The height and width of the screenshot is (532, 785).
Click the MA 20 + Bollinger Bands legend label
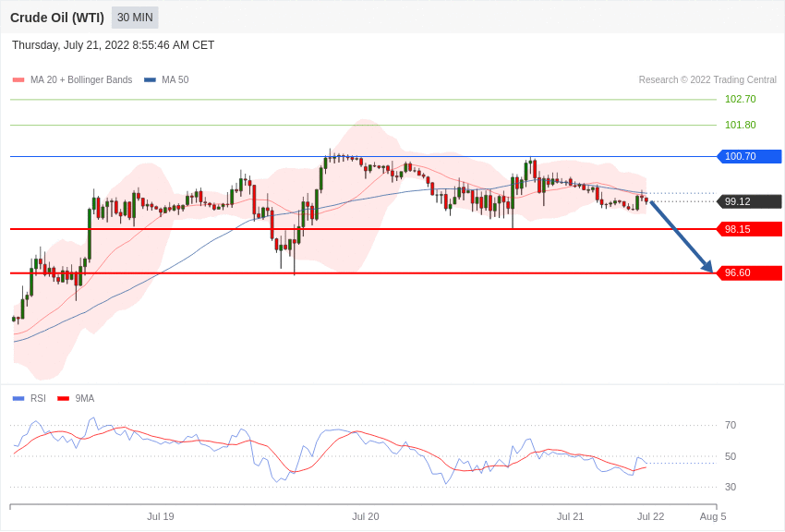pyautogui.click(x=81, y=79)
